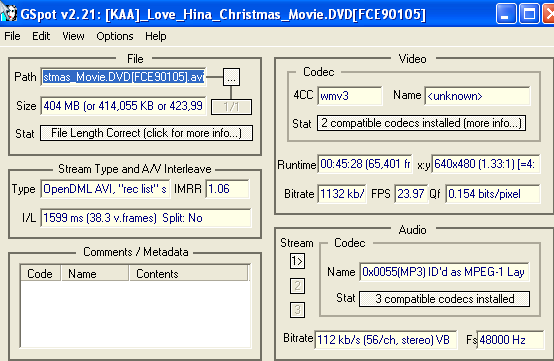Click the FPS field showing 23.97
Screen dimensions: 554x361
pos(411,194)
